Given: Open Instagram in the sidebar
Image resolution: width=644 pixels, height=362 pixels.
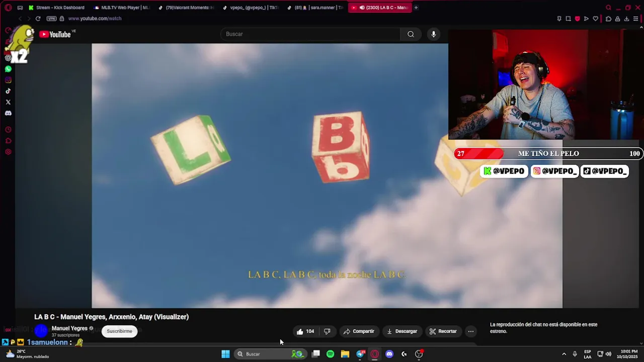Looking at the screenshot, I should [x=8, y=80].
